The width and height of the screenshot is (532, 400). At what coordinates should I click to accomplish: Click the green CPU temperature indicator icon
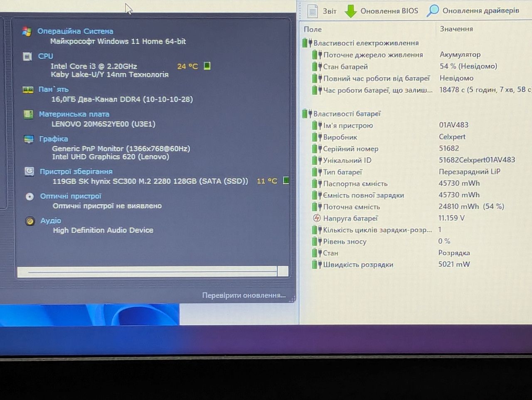click(207, 66)
